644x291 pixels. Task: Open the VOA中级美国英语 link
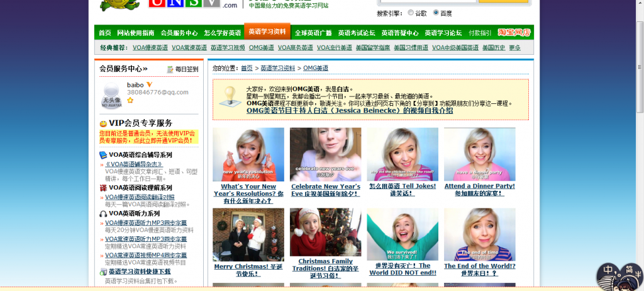point(455,48)
